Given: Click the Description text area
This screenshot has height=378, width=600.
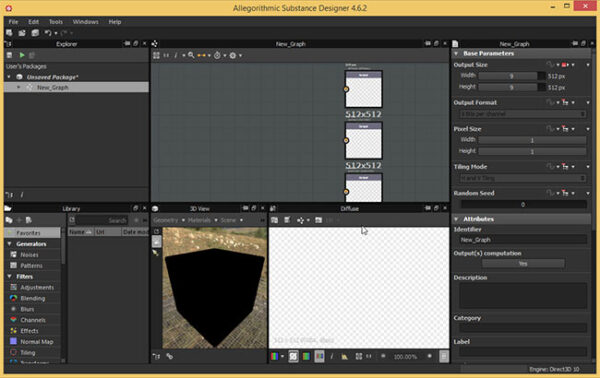Looking at the screenshot, I should click(523, 296).
